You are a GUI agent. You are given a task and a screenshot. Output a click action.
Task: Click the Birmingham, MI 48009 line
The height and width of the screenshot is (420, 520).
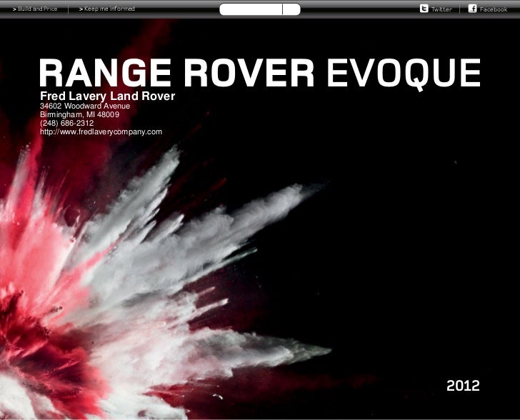[79, 114]
